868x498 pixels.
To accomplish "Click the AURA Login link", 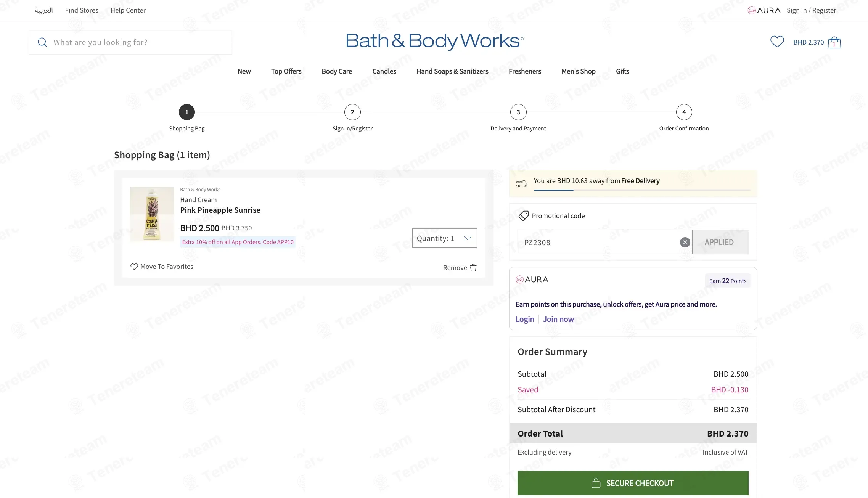I will pos(525,319).
